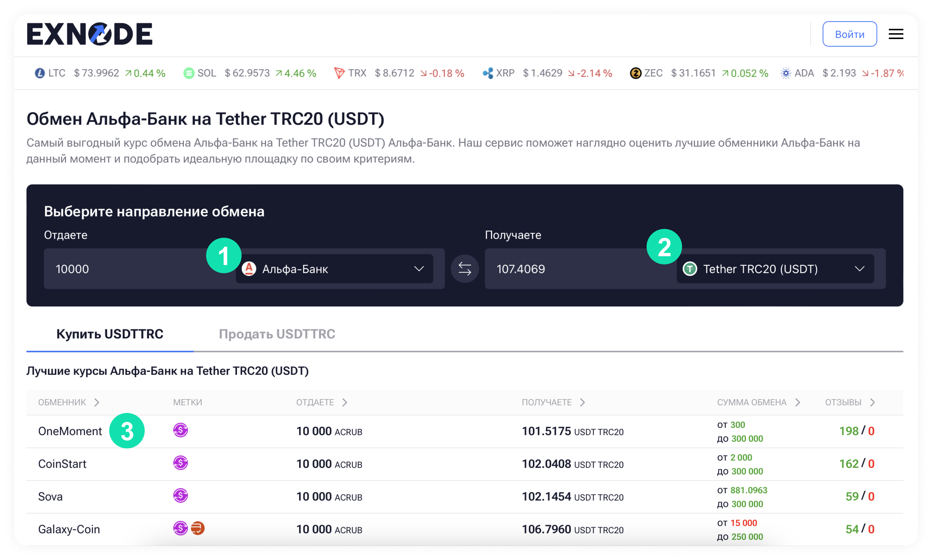Click the LTC coin icon in ticker
932x560 pixels.
[40, 73]
